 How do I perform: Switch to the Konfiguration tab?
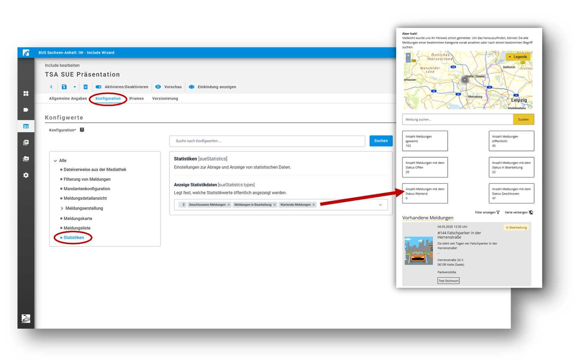(x=108, y=99)
